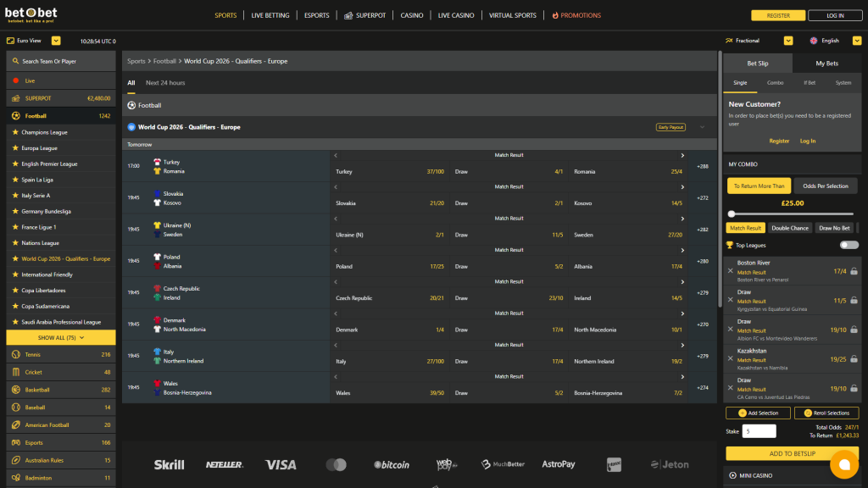This screenshot has height=488, width=868.
Task: Click the American Football sport icon
Action: pyautogui.click(x=16, y=425)
